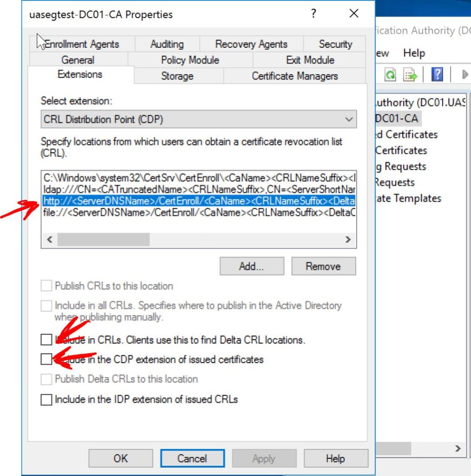Screen dimensions: 471x476
Task: Close the CA Properties dialog with X
Action: pyautogui.click(x=354, y=14)
